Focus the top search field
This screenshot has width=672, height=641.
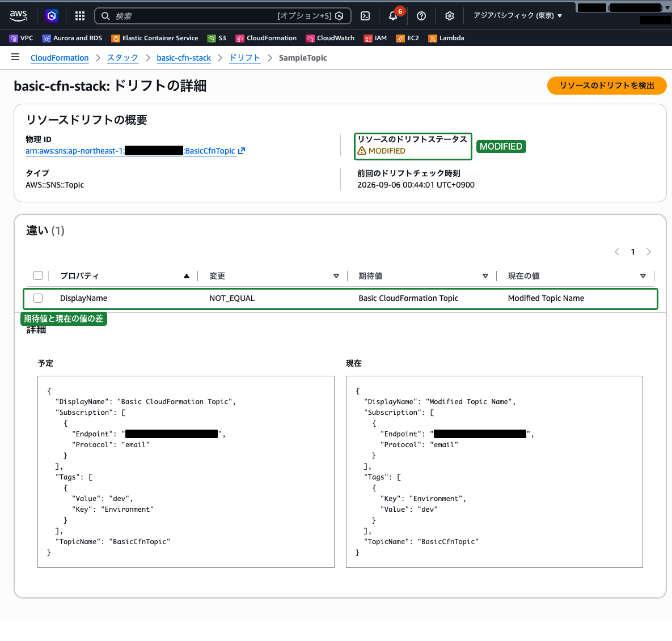point(222,16)
